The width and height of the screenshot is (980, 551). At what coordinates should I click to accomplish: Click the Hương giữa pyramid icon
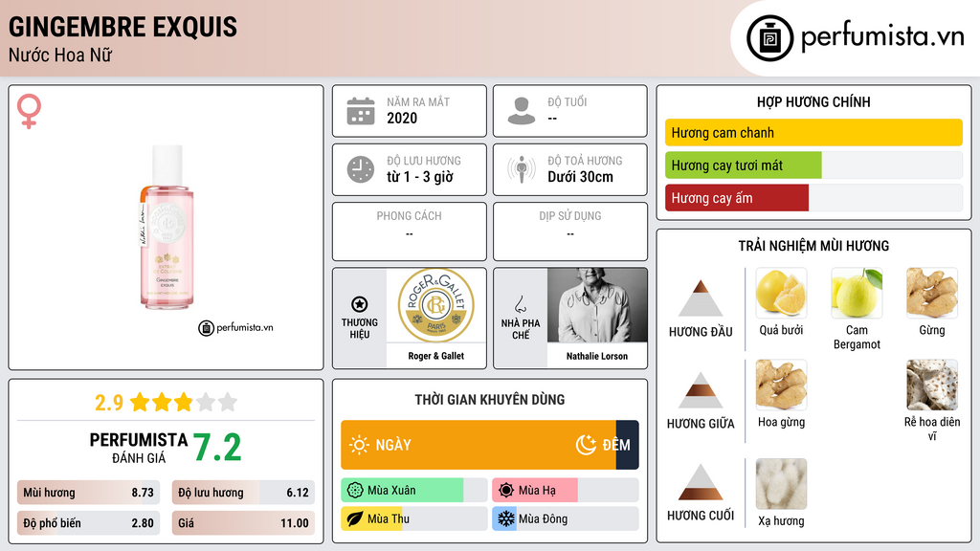701,390
